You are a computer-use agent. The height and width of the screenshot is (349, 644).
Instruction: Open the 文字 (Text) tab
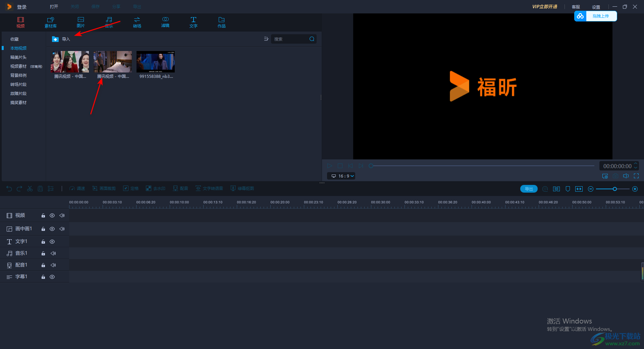click(194, 22)
